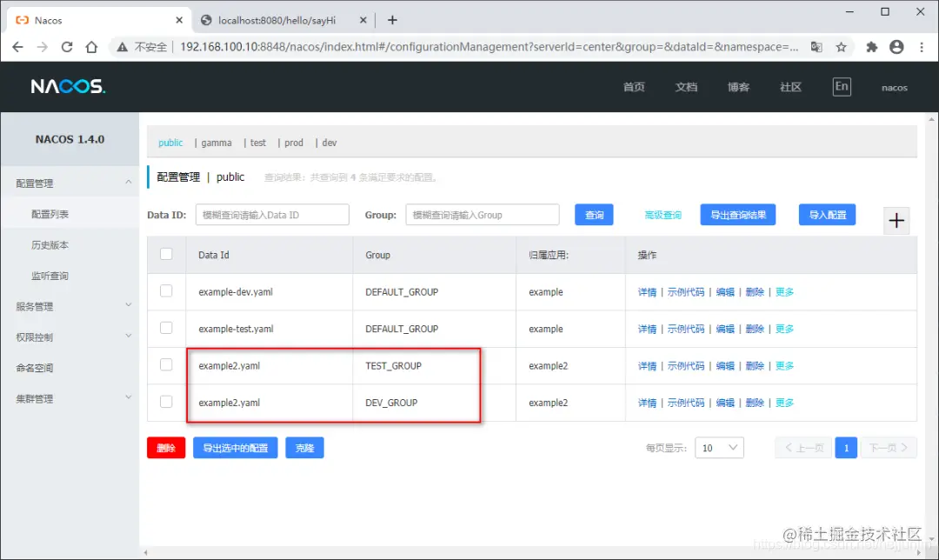Click the red 删除 button
The height and width of the screenshot is (560, 939).
click(x=166, y=448)
